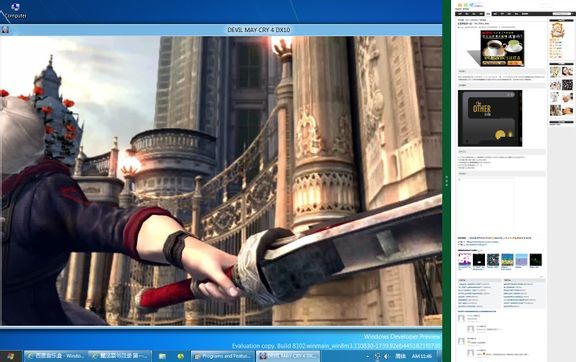Screen dimensions: 580x362
Task: Show hidden tray icons arrow
Action: (367, 356)
